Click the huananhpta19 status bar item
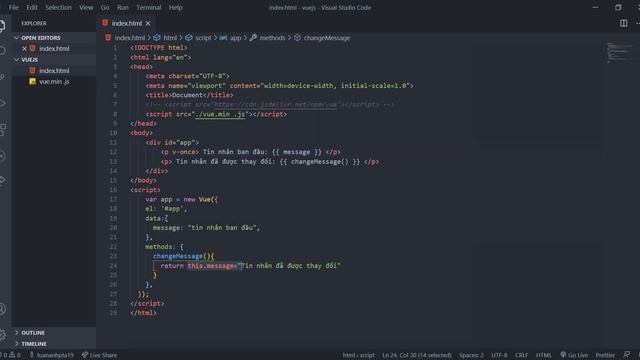 click(x=51, y=355)
